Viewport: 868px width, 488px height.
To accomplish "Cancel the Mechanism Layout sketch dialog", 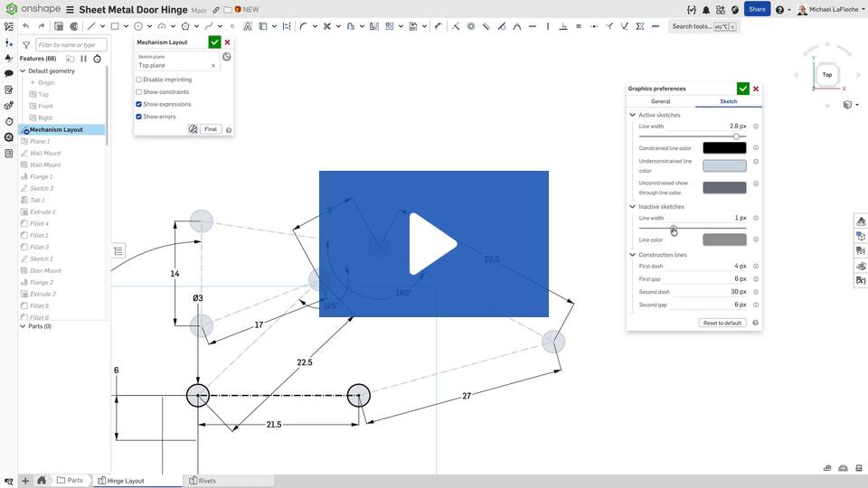I will pyautogui.click(x=227, y=42).
